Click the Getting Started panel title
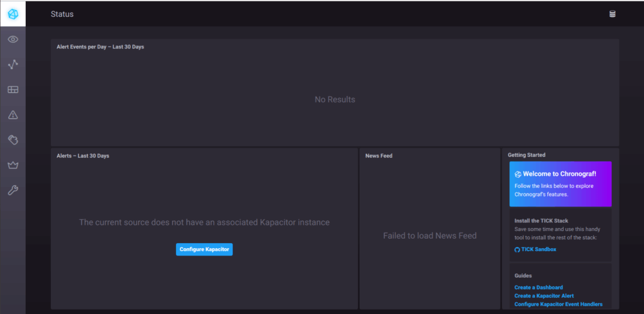 526,155
